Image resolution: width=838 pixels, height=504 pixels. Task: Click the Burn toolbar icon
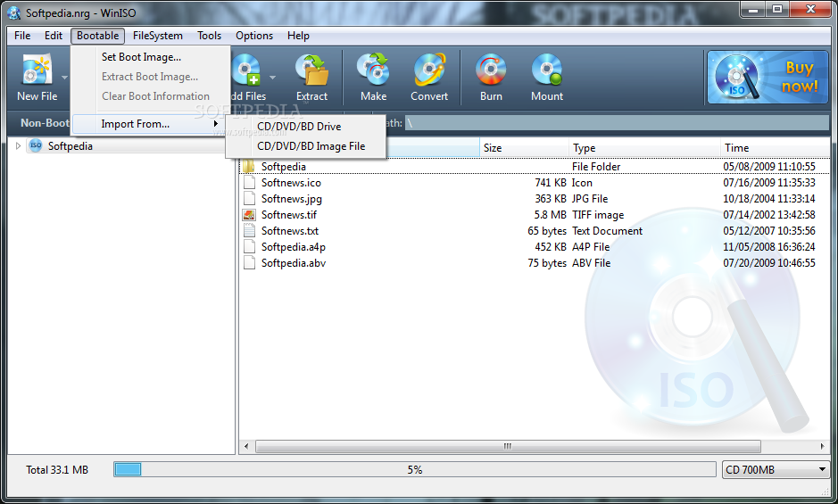tap(491, 70)
